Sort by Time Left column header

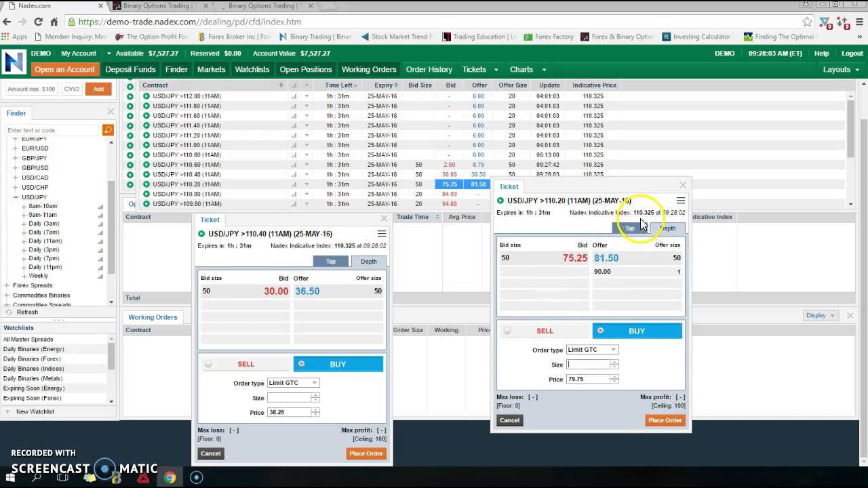tap(338, 85)
